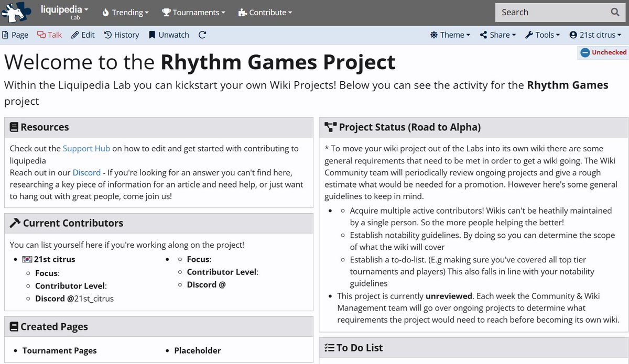Viewport: 629px width, 364px height.
Task: Click the Tools wrench icon
Action: point(528,35)
